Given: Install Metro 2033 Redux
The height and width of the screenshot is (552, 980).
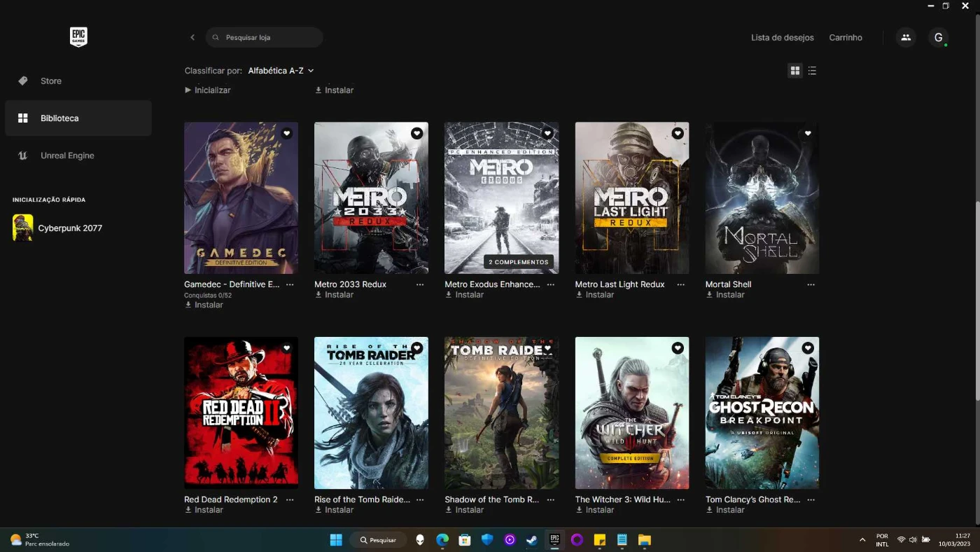Looking at the screenshot, I should (x=334, y=295).
